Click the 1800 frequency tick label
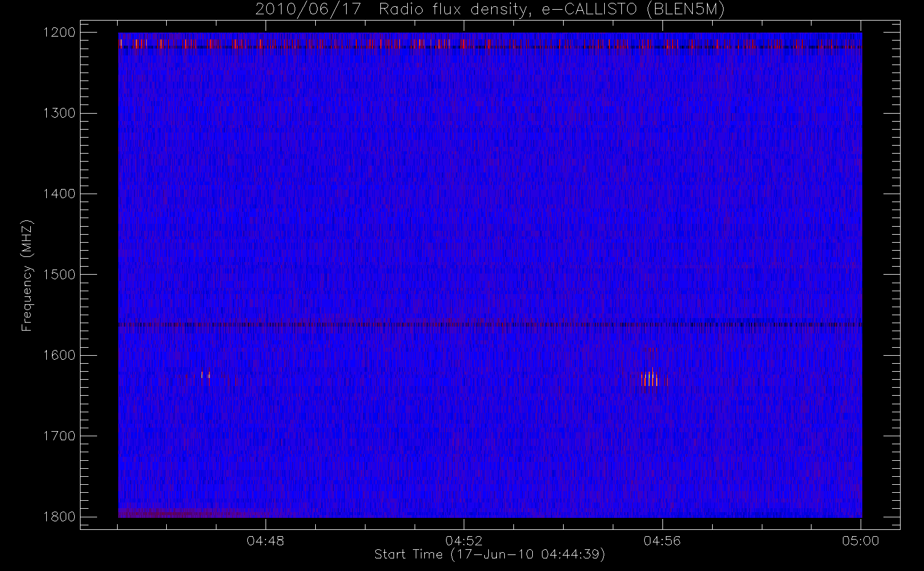 59,517
